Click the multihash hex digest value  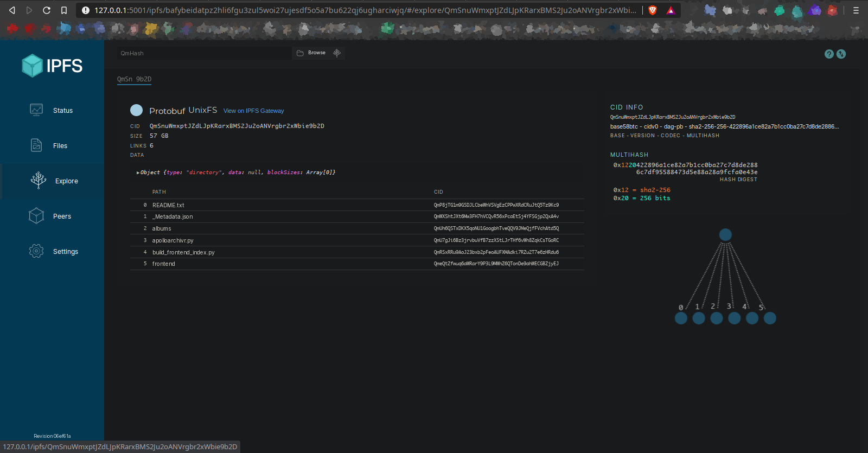686,169
